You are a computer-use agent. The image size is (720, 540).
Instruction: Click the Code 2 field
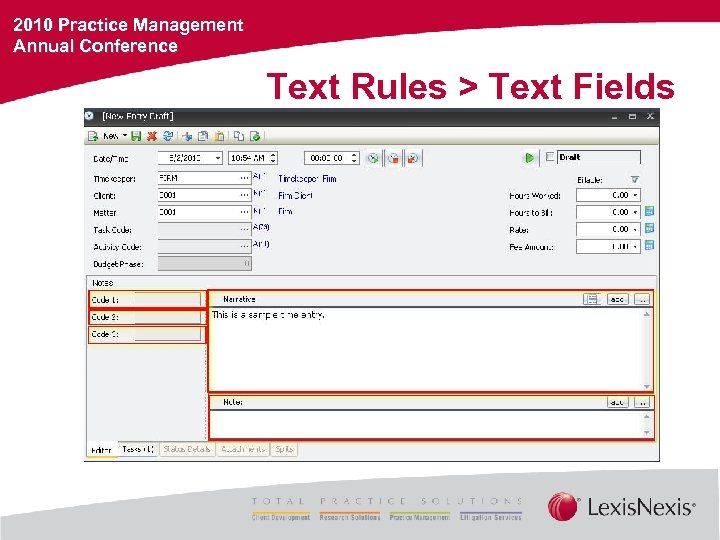[x=168, y=317]
